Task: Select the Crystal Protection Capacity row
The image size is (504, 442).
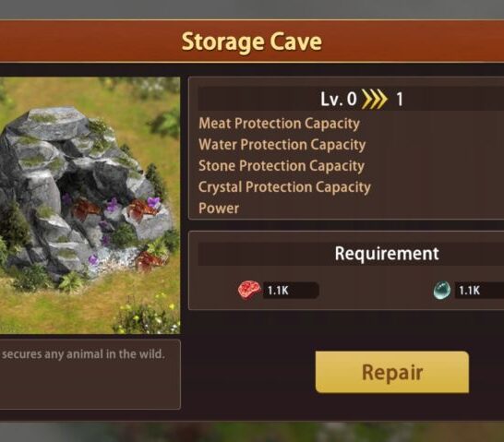Action: pyautogui.click(x=351, y=187)
